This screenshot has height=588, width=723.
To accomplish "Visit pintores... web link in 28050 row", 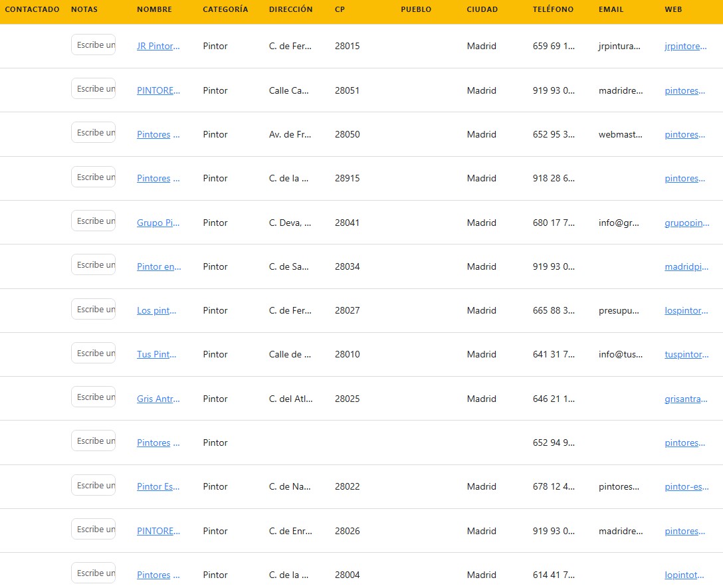I will [x=684, y=134].
